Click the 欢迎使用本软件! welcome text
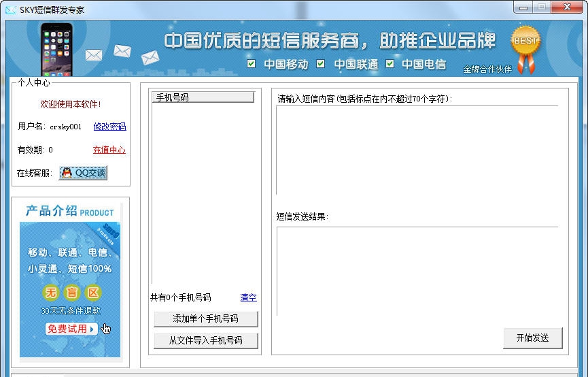This screenshot has height=377, width=588. pos(71,104)
